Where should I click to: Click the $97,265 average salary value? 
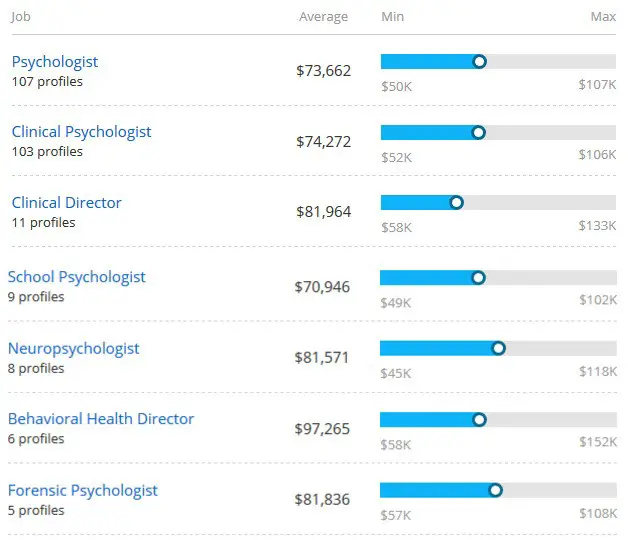[322, 429]
